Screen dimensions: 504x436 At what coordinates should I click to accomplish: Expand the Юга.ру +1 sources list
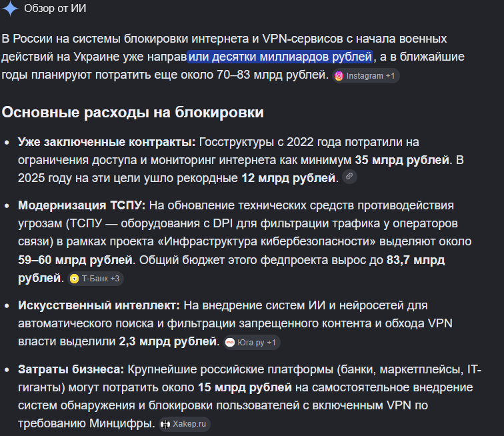(x=252, y=343)
